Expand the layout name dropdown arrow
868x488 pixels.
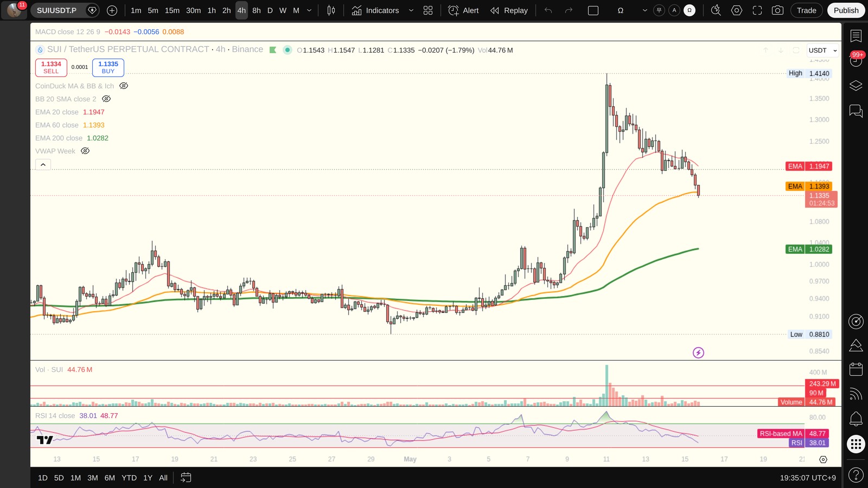click(644, 10)
